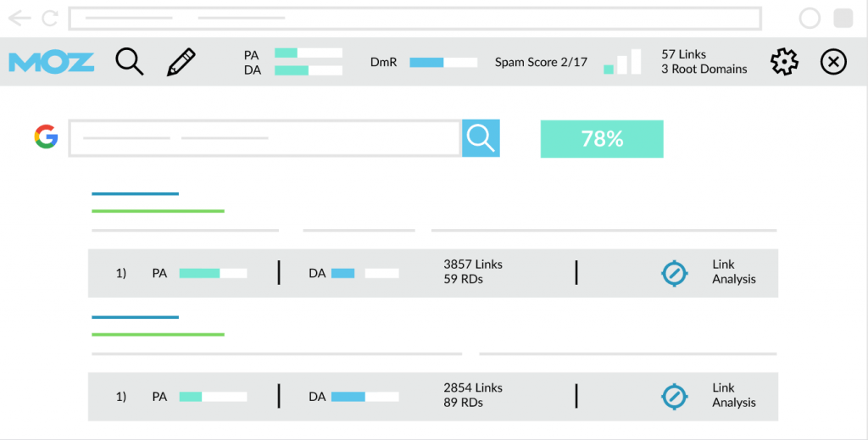Open the MozBar magnifying glass search
868x440 pixels.
point(130,61)
